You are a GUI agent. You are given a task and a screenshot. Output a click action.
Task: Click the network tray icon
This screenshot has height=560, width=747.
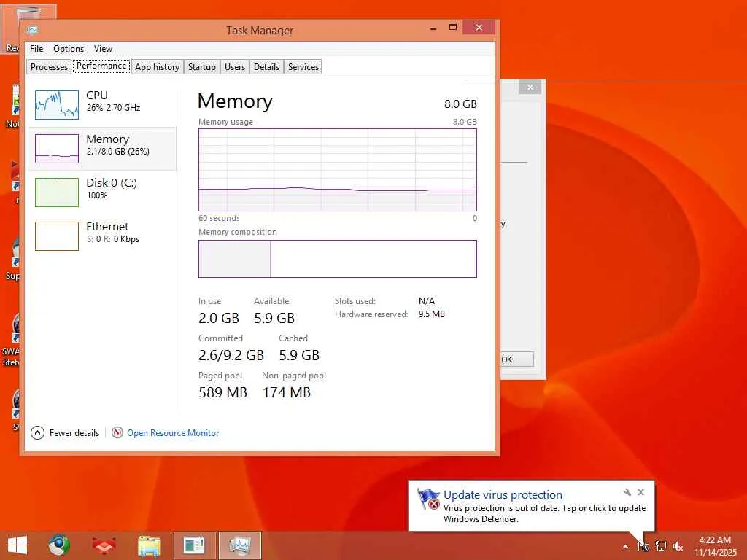pos(661,546)
